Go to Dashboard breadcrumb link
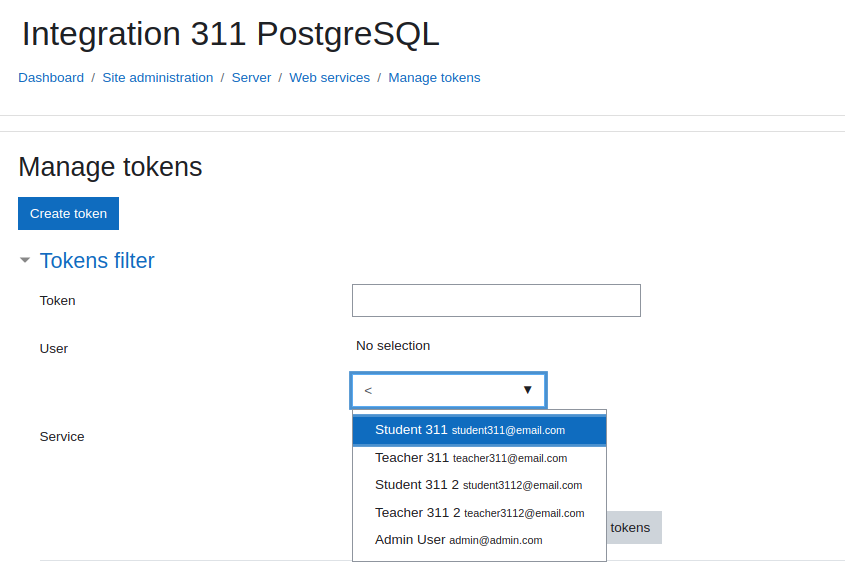 (51, 78)
